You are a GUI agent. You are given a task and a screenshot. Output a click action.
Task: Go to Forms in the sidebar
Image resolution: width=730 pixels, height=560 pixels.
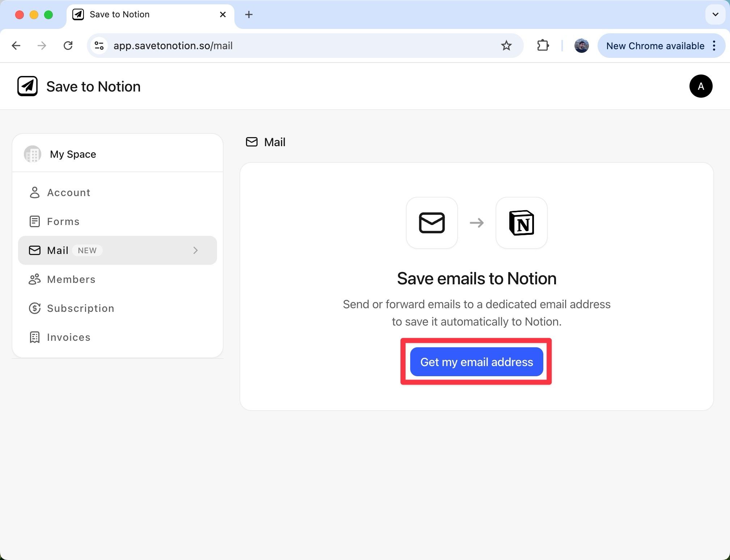pyautogui.click(x=63, y=221)
